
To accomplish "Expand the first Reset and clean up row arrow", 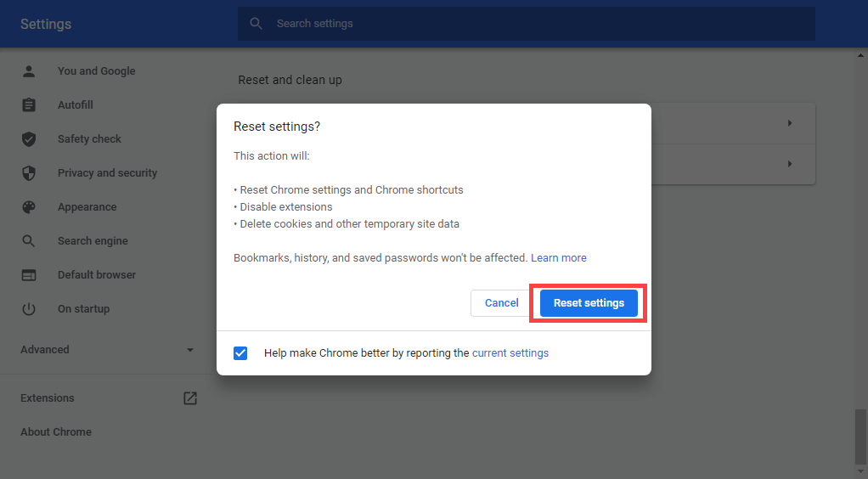I will click(789, 124).
